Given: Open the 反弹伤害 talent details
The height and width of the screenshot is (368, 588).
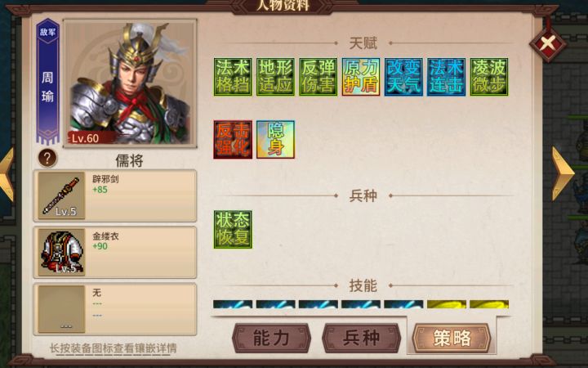Looking at the screenshot, I should 318,77.
